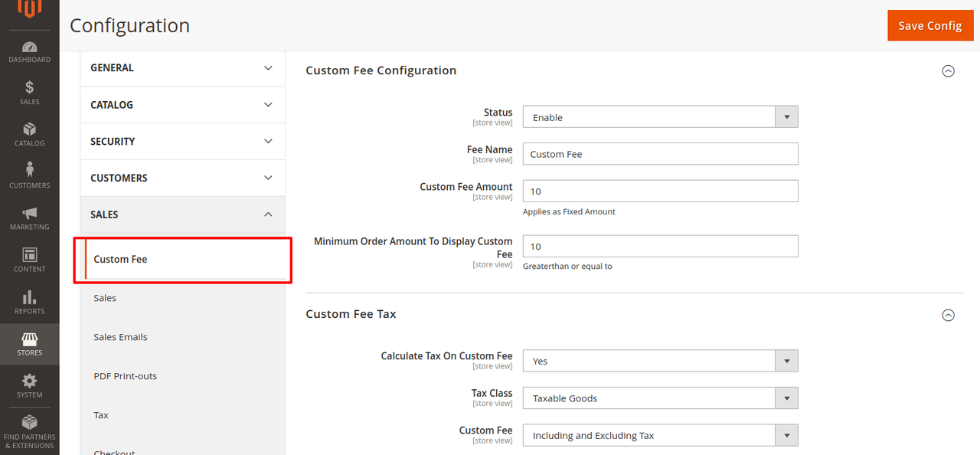Viewport: 980px width, 455px height.
Task: Click the 'Applies as Fixed Amount' note
Action: 569,211
